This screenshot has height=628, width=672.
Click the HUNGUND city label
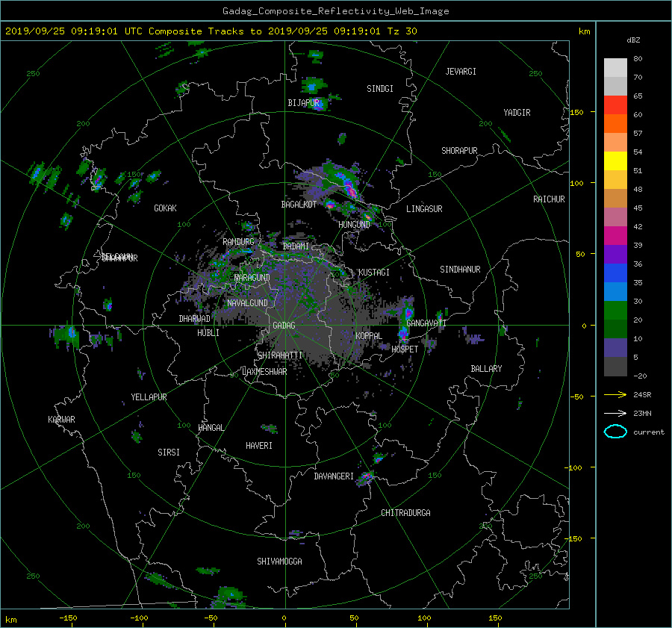354,224
